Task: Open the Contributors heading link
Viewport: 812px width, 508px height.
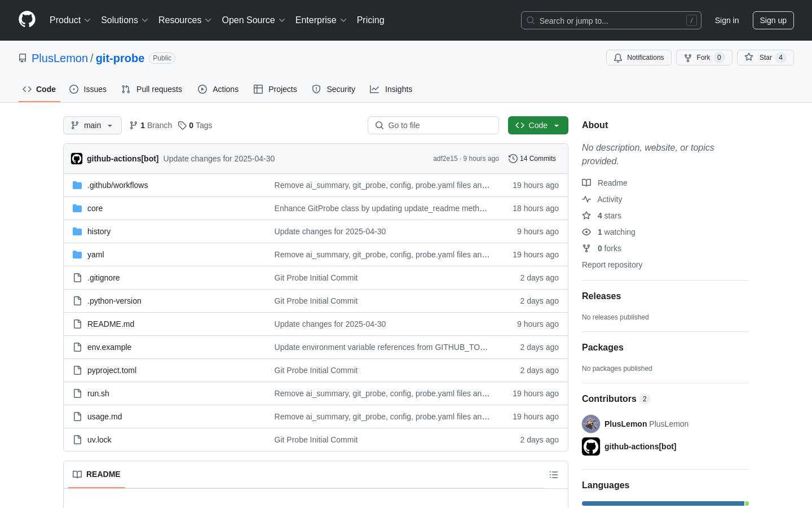Action: tap(616, 399)
